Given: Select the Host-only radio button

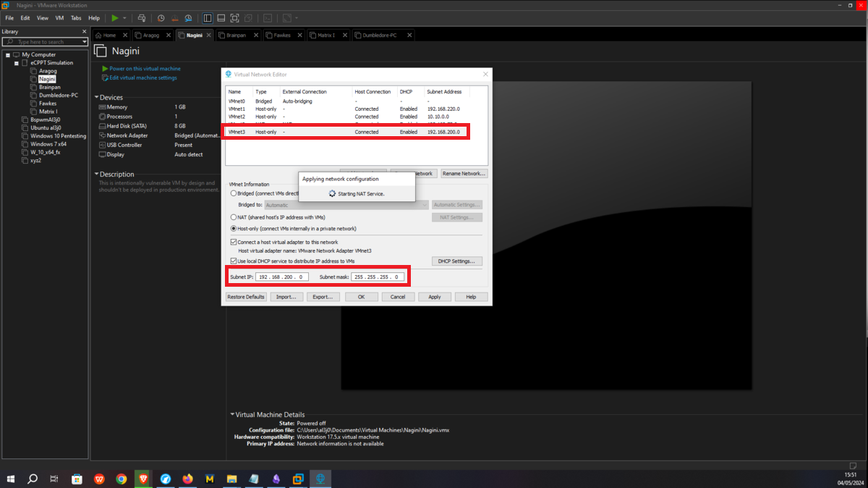Looking at the screenshot, I should pyautogui.click(x=234, y=229).
